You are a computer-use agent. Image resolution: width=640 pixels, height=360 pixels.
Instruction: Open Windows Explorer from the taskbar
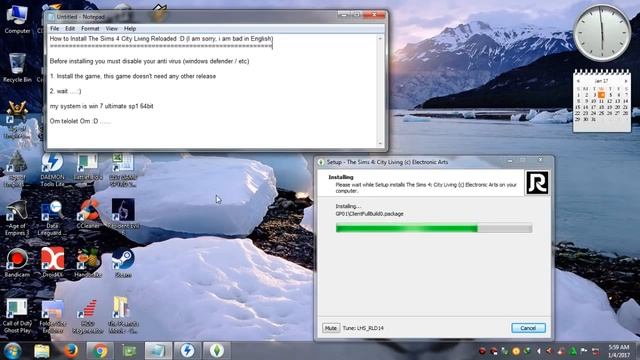tap(42, 351)
